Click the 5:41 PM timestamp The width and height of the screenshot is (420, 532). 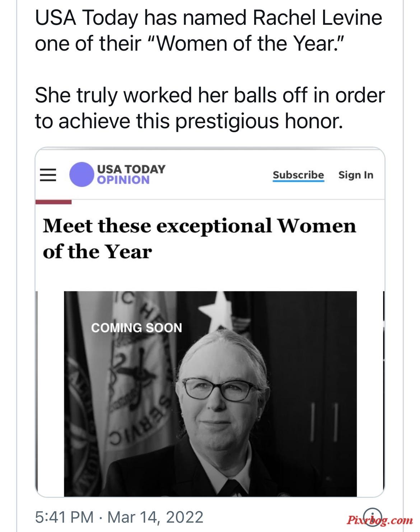tap(65, 517)
